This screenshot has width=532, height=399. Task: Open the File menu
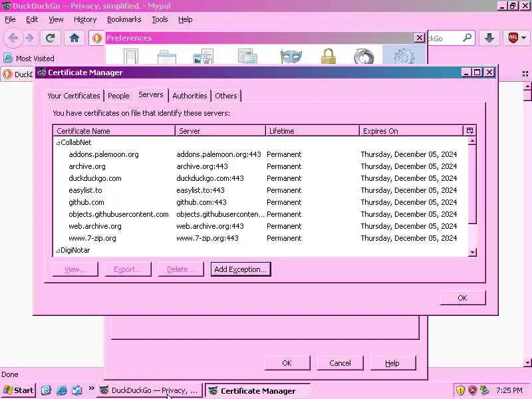coord(10,20)
